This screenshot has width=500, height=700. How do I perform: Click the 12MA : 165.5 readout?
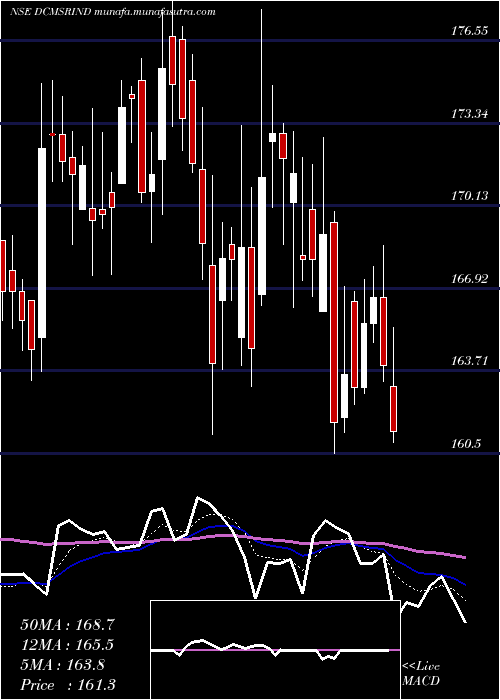(67, 645)
